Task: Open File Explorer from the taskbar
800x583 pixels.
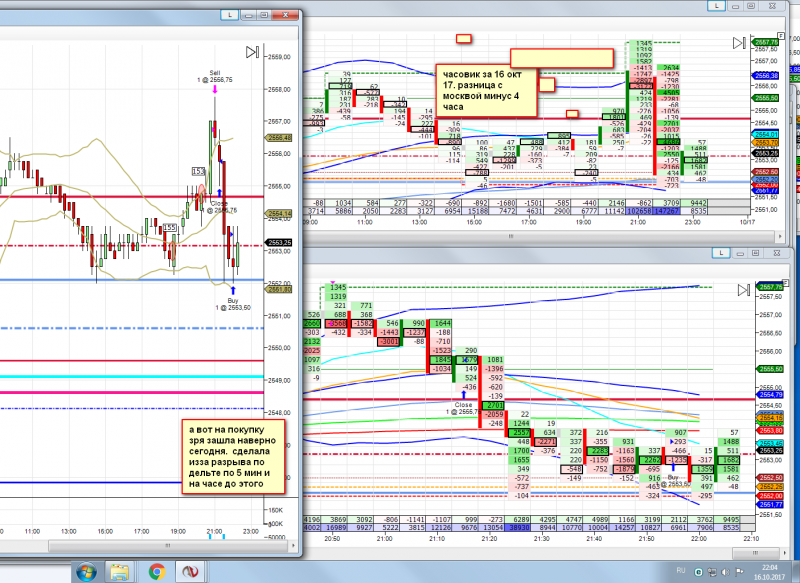Action: tap(119, 572)
